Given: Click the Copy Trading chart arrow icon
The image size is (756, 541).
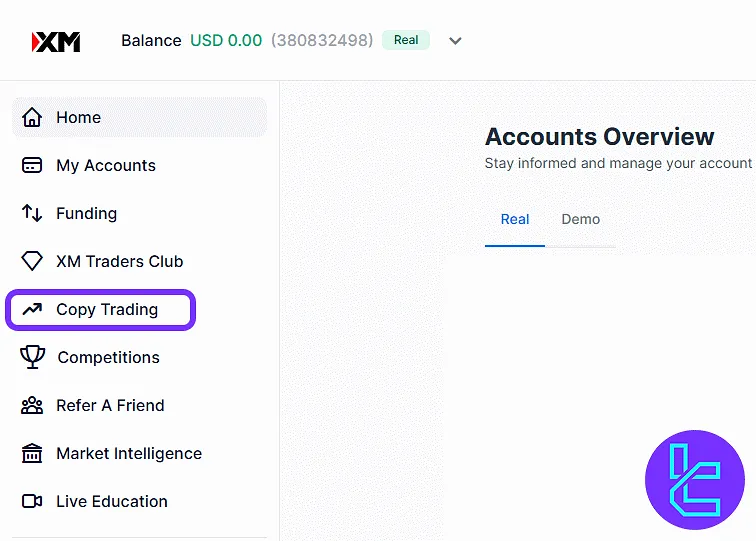Looking at the screenshot, I should [32, 309].
